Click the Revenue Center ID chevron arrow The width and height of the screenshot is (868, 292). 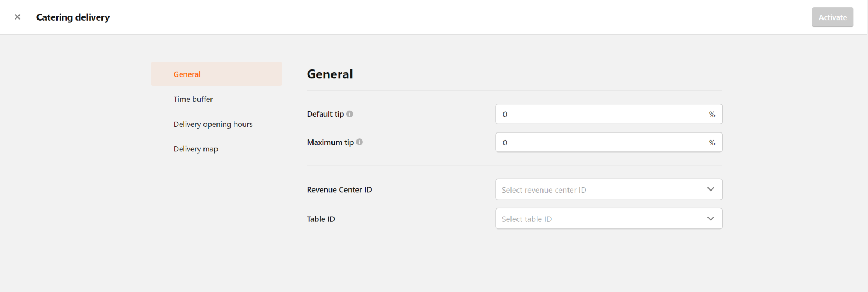(x=711, y=189)
